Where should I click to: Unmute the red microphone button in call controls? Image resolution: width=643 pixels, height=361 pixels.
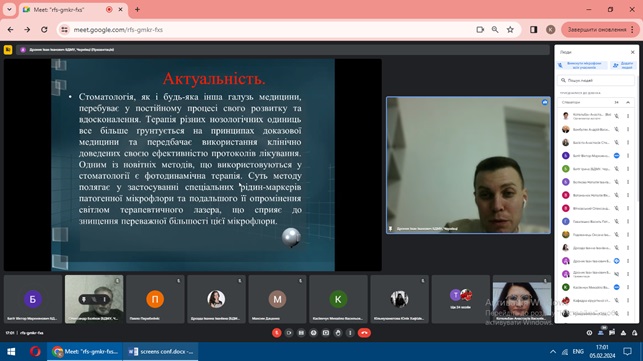[x=277, y=333]
